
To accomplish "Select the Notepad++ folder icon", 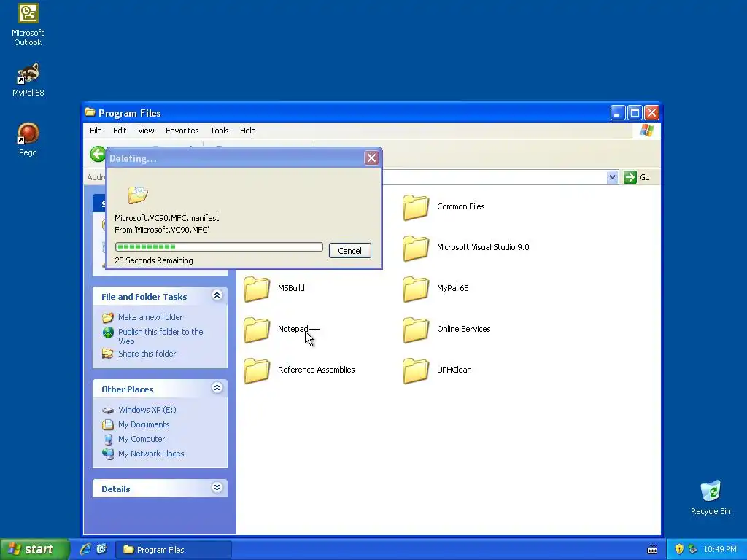I will [x=256, y=330].
